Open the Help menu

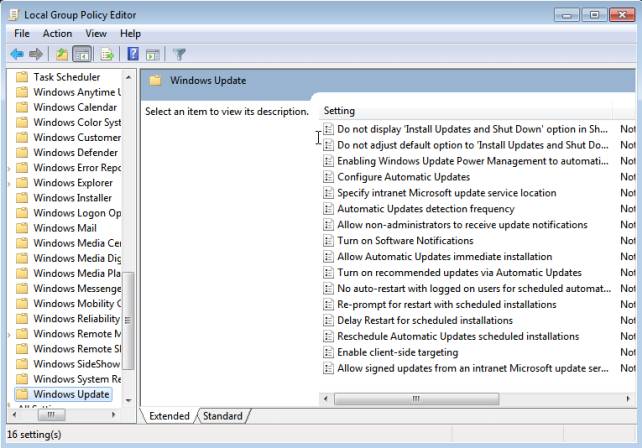130,34
